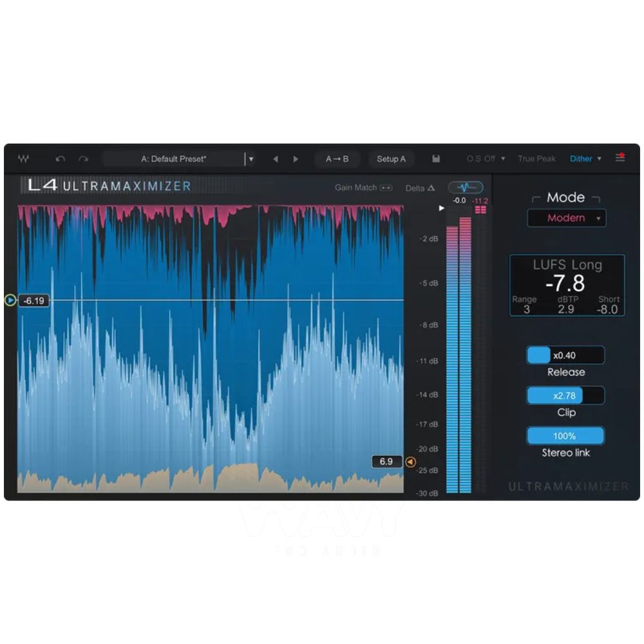Click the playhead triangle beside the meter
644x644 pixels.
[x=440, y=207]
